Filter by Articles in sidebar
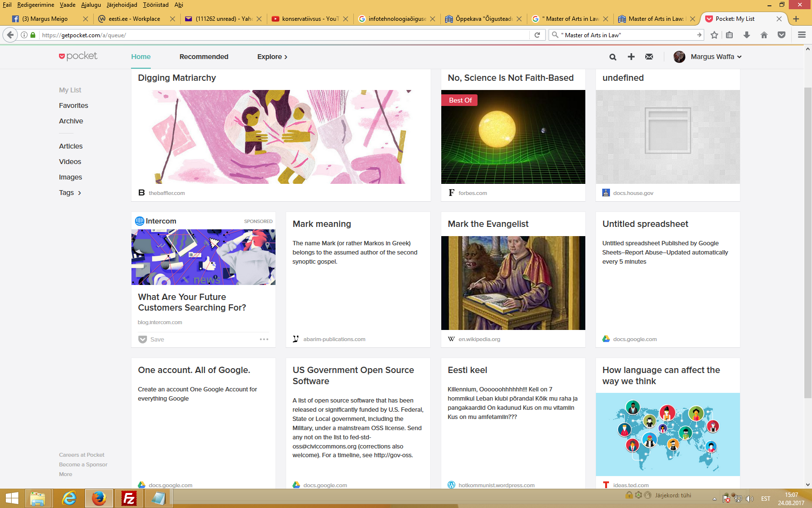The image size is (812, 508). tap(71, 146)
